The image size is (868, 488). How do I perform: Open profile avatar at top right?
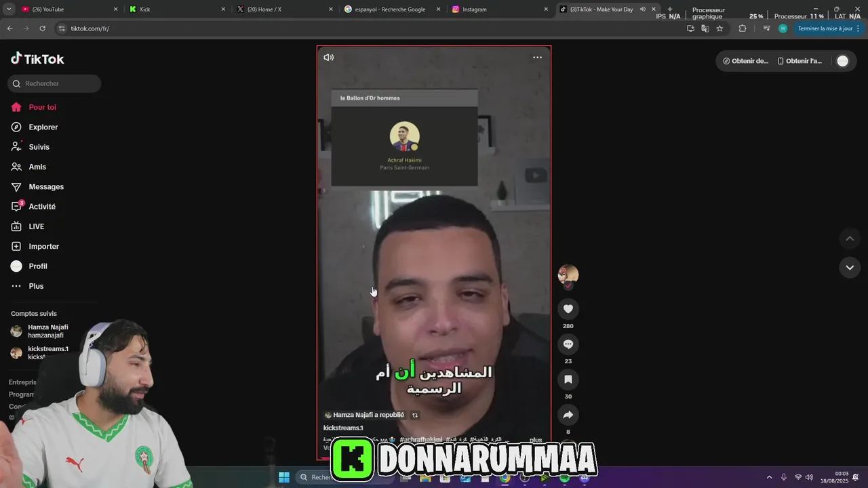pos(842,61)
